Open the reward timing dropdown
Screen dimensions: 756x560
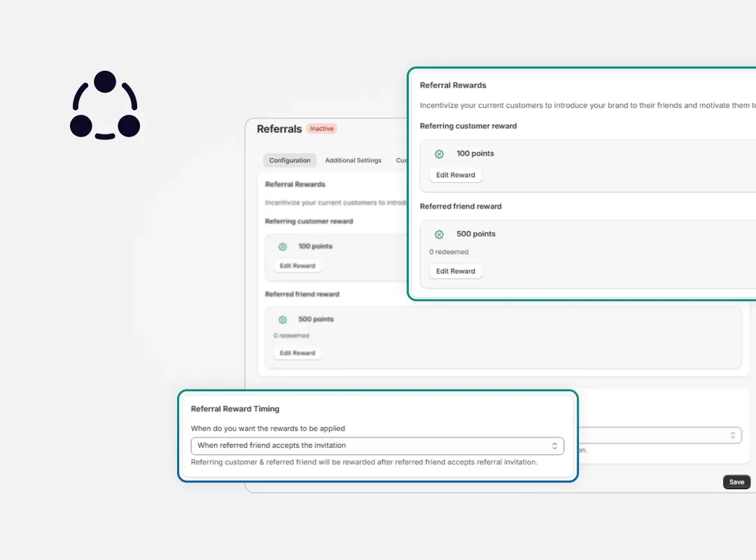click(x=378, y=445)
